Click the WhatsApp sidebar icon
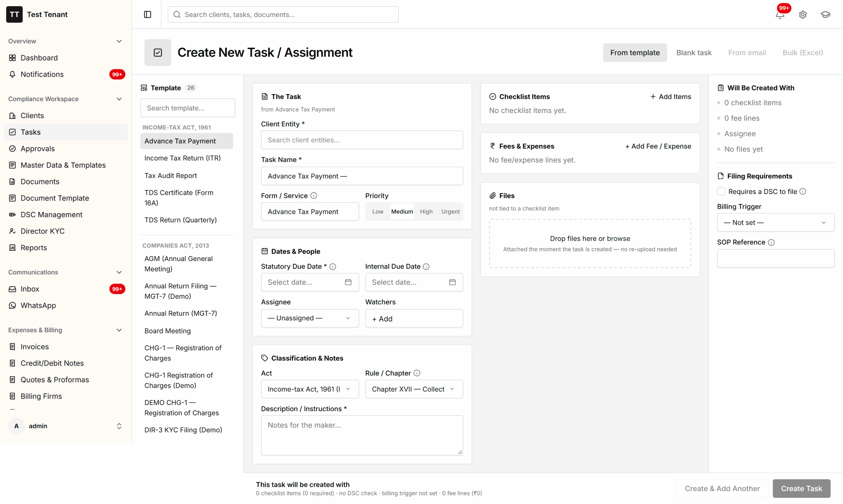 tap(13, 305)
